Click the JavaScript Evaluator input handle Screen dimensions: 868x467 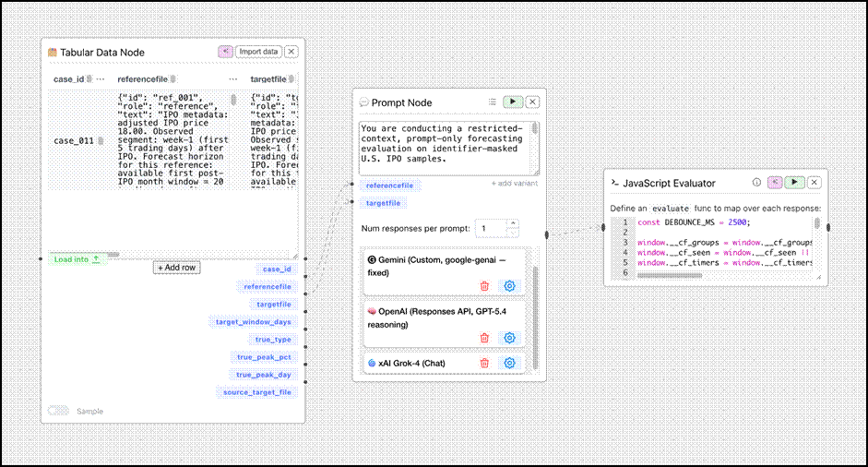click(x=604, y=227)
